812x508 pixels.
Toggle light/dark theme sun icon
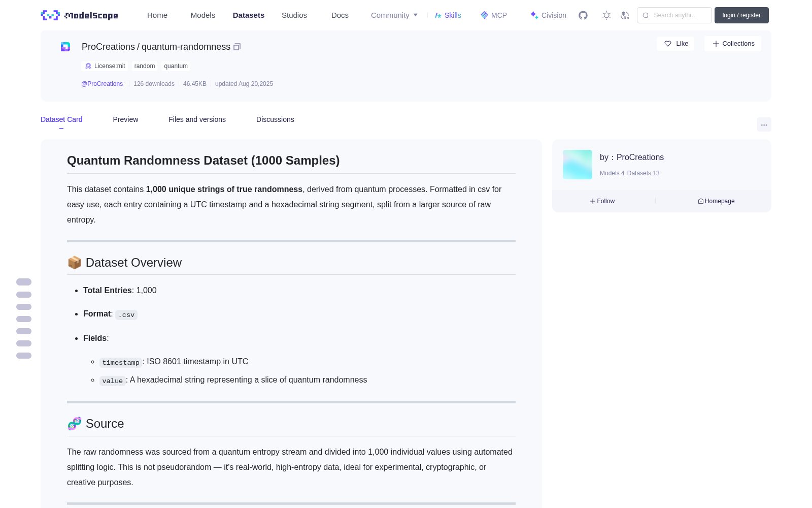tap(606, 15)
